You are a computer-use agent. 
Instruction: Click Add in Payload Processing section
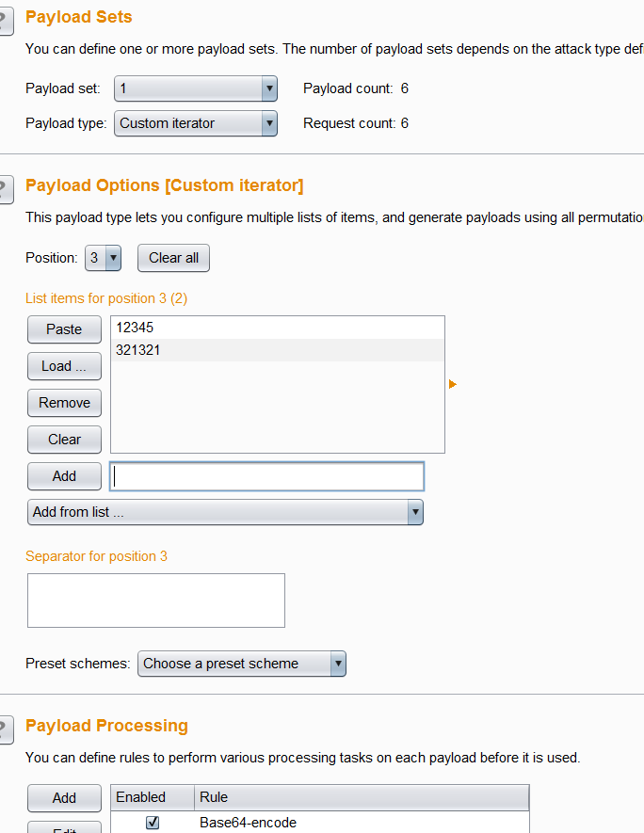click(64, 798)
